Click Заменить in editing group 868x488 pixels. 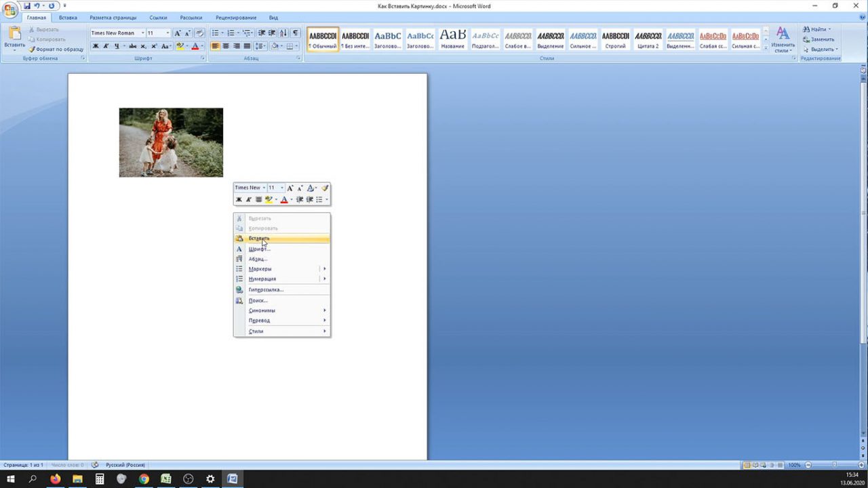click(x=819, y=39)
